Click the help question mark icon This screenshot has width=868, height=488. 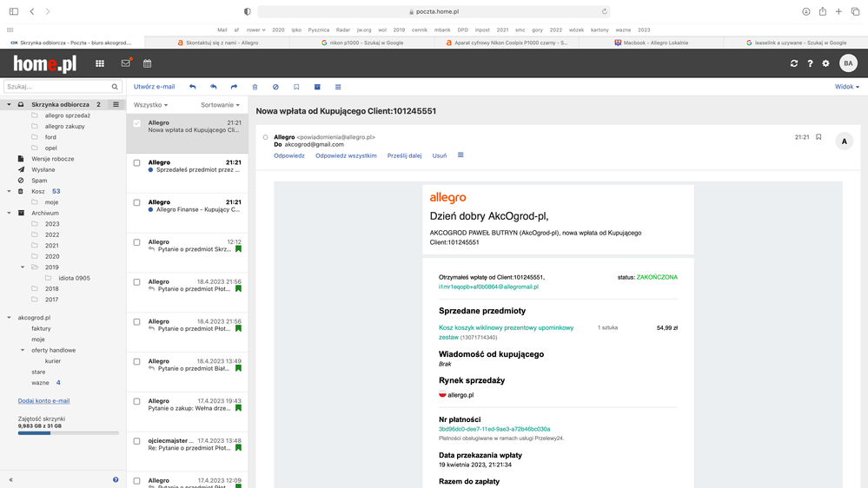(810, 63)
